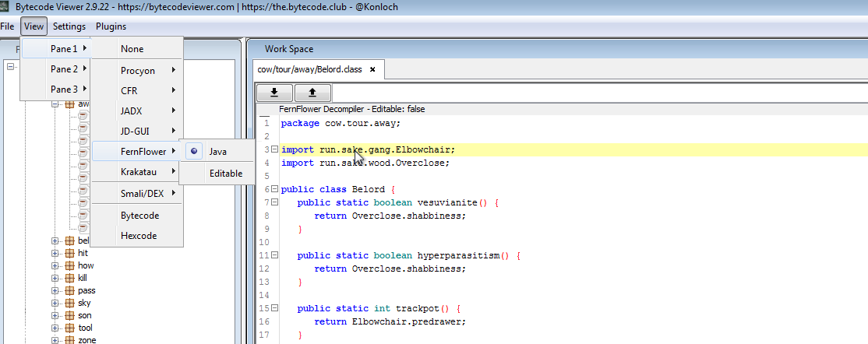
Task: Expand the 'tool' package node
Action: click(x=55, y=328)
